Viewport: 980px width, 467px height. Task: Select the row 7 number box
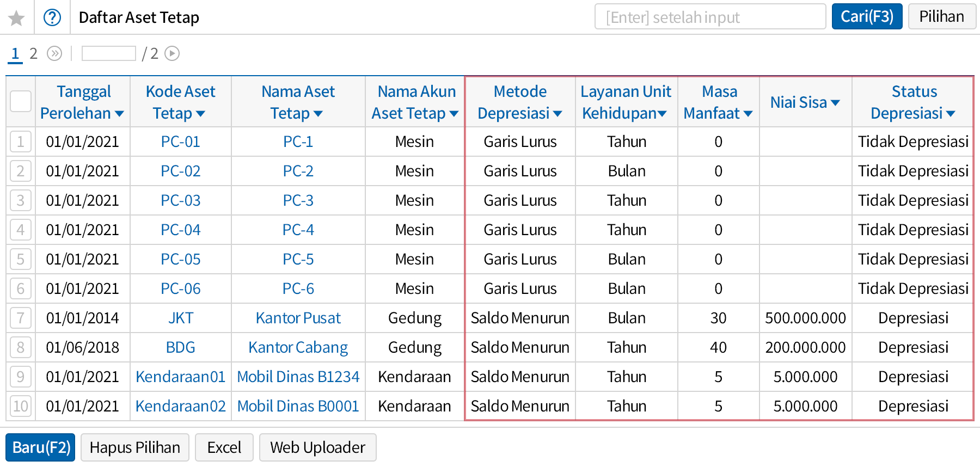click(x=21, y=318)
